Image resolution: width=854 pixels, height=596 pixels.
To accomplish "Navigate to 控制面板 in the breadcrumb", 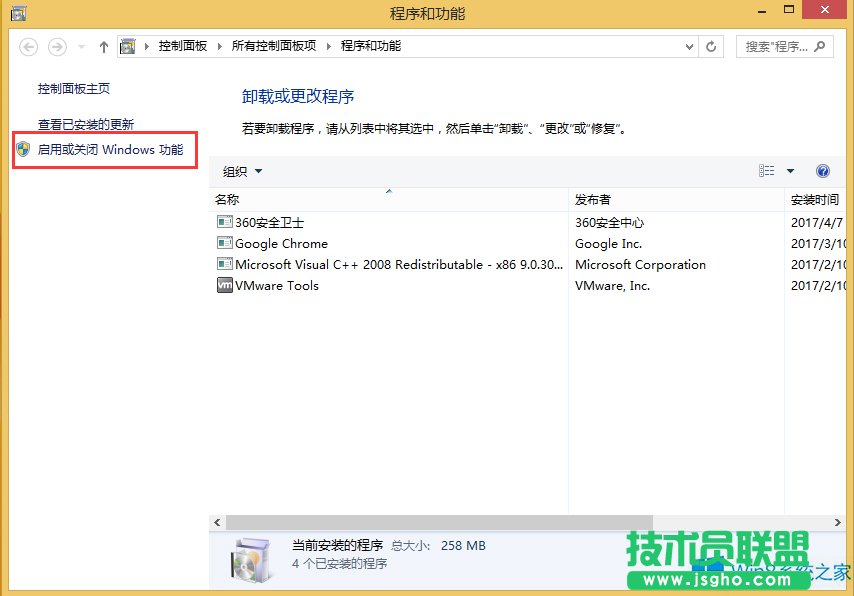I will (182, 46).
